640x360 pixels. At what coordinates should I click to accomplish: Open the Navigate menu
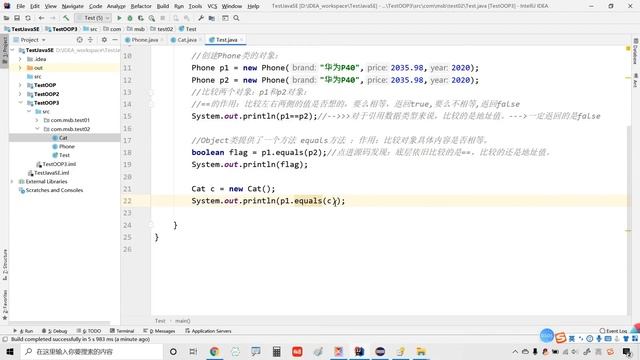pos(72,6)
